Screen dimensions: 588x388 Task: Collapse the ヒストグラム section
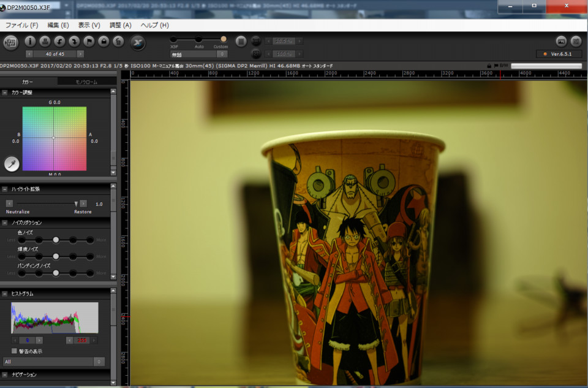pyautogui.click(x=4, y=294)
